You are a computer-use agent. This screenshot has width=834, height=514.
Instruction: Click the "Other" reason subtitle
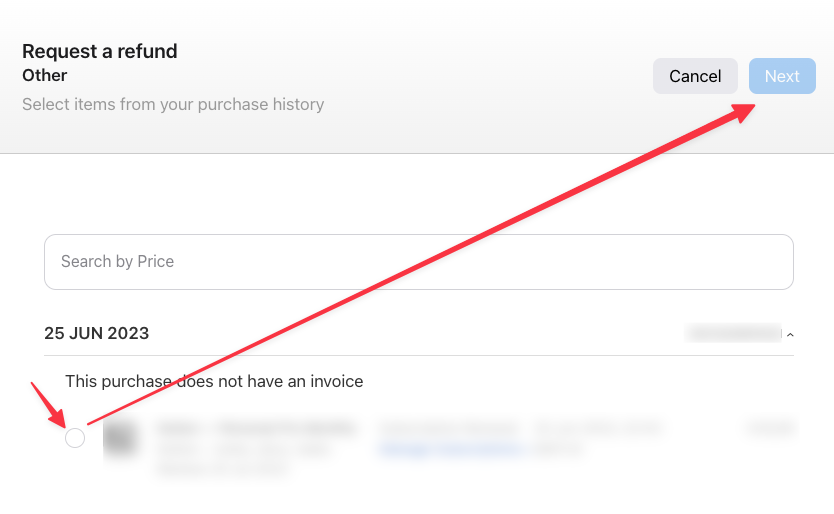[x=45, y=76]
